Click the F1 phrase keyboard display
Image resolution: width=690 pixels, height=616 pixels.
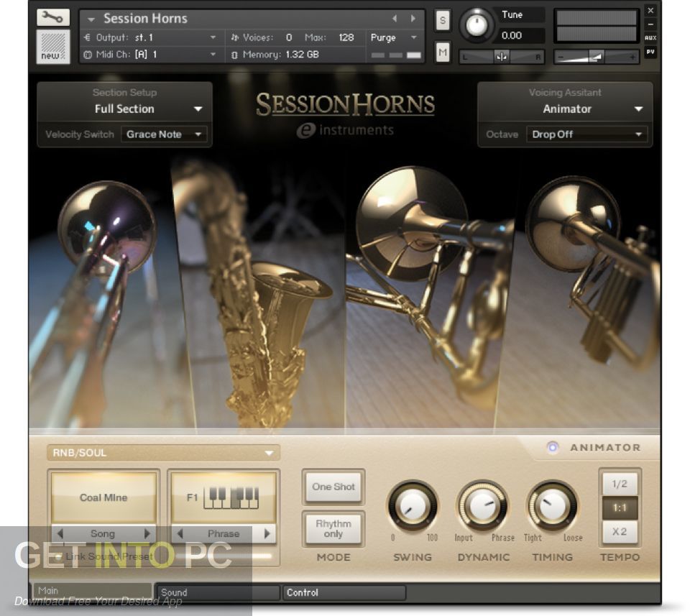[223, 497]
